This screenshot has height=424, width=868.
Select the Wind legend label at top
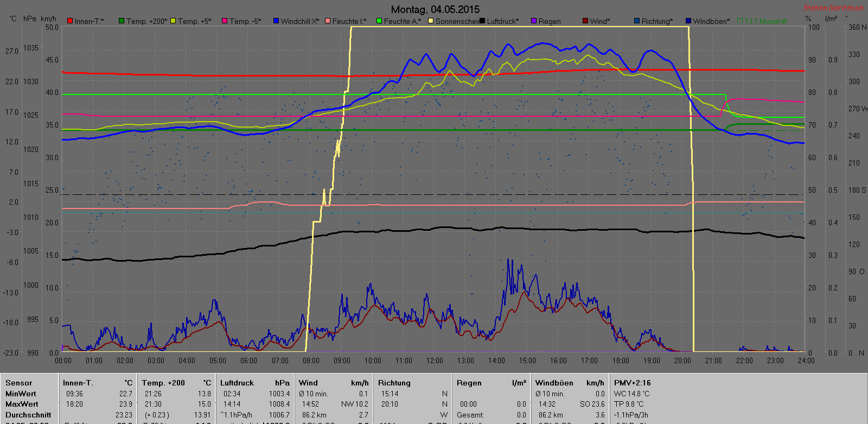click(600, 21)
